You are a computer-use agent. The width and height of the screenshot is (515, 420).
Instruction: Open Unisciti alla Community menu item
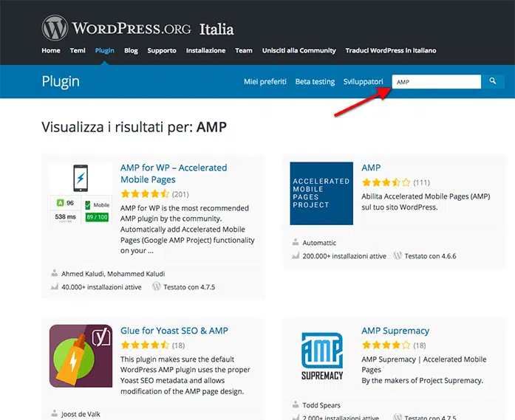click(x=299, y=50)
